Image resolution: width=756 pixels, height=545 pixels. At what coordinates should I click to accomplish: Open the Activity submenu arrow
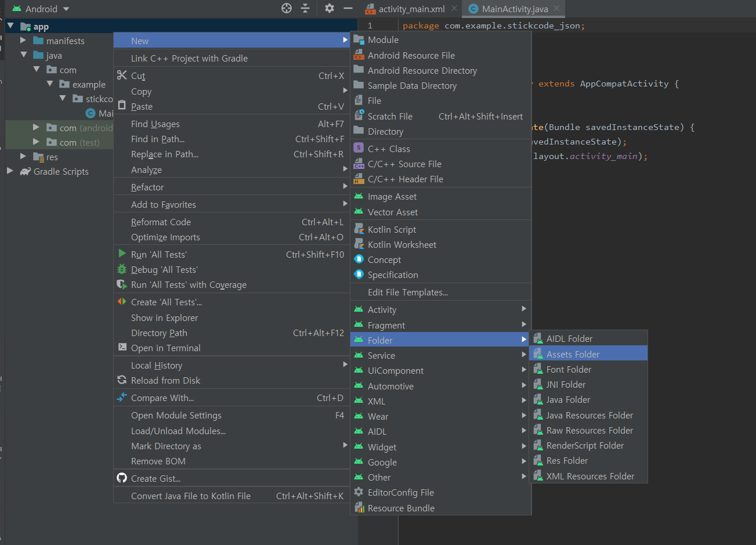click(524, 309)
